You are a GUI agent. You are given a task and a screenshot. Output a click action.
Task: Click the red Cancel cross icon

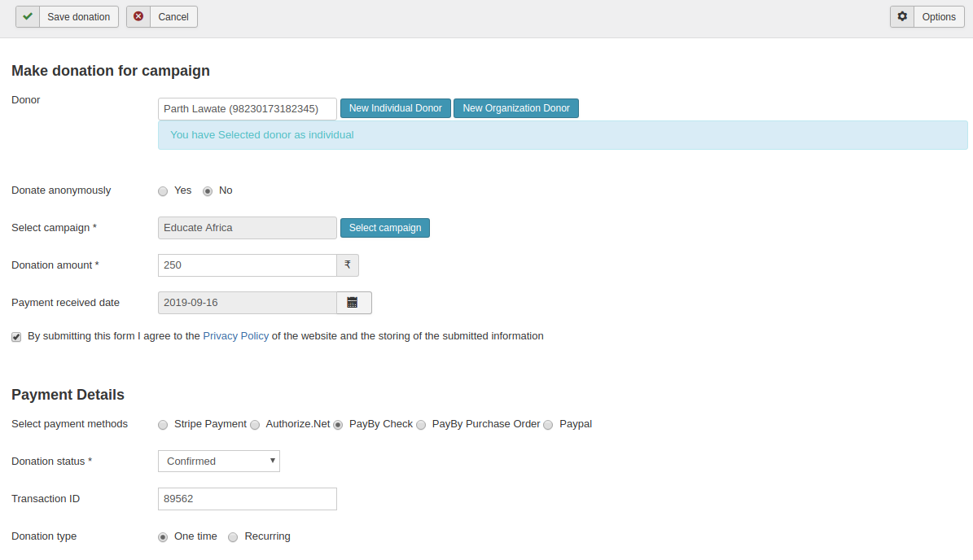138,17
